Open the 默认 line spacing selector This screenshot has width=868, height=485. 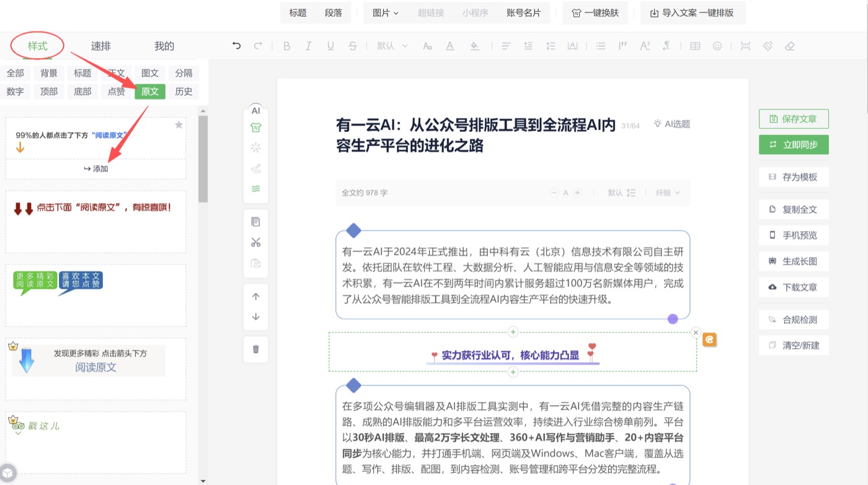[x=622, y=193]
